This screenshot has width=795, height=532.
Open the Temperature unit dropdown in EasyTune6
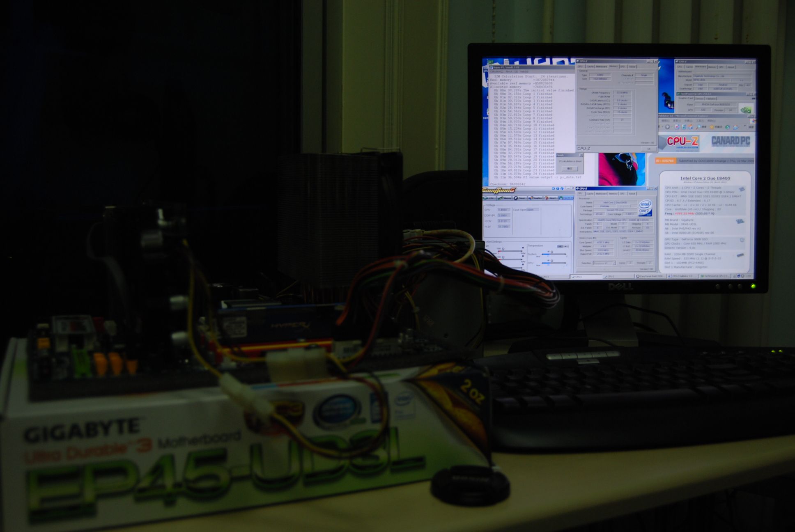pos(563,246)
